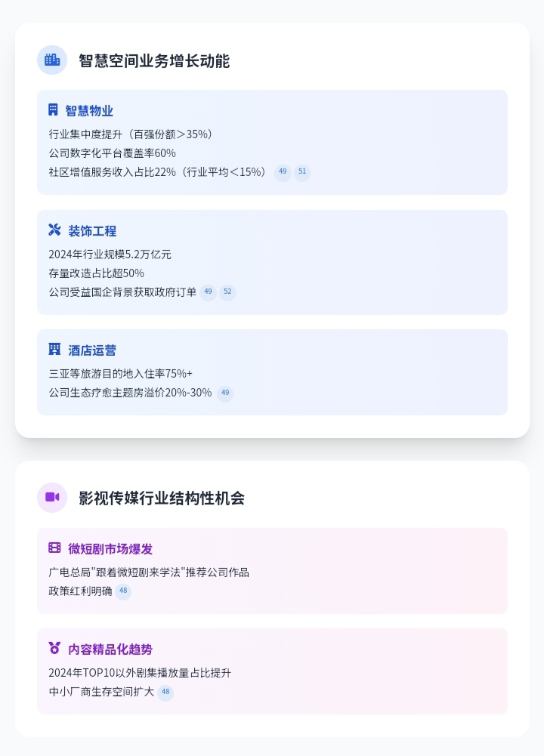Open citation 49 after 获取政府订单
Viewport: 544px width, 756px height.
pyautogui.click(x=208, y=292)
